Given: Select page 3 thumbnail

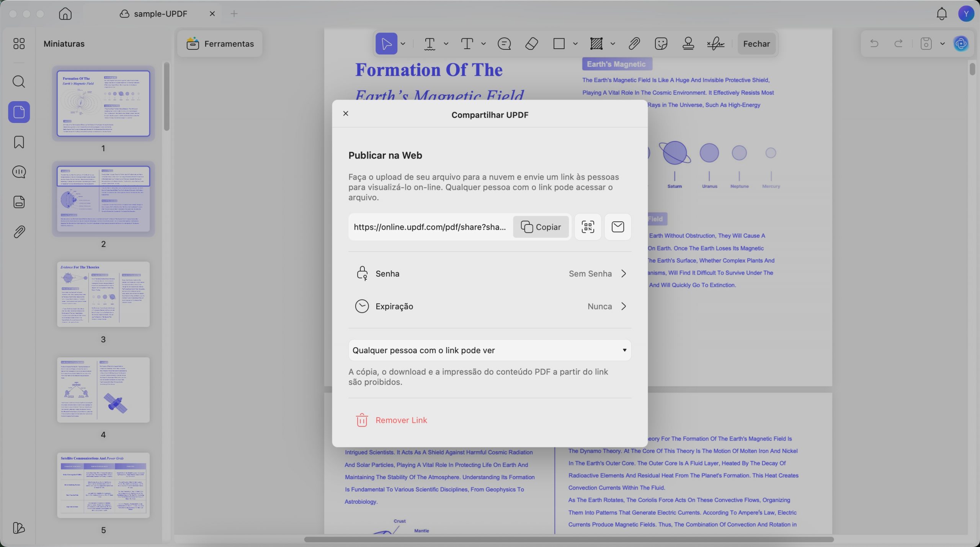Looking at the screenshot, I should [x=103, y=294].
